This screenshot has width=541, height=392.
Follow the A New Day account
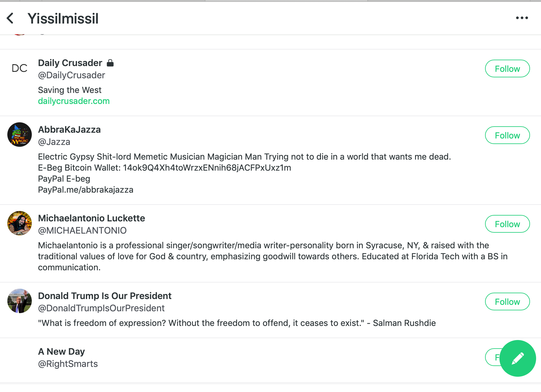(x=493, y=357)
